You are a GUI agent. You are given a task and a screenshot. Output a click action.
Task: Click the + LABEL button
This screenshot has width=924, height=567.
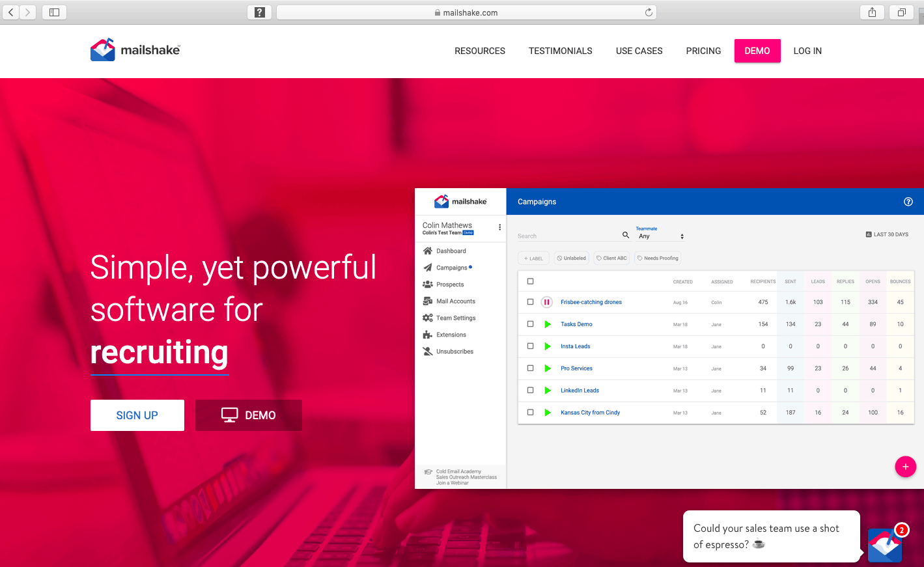click(533, 258)
